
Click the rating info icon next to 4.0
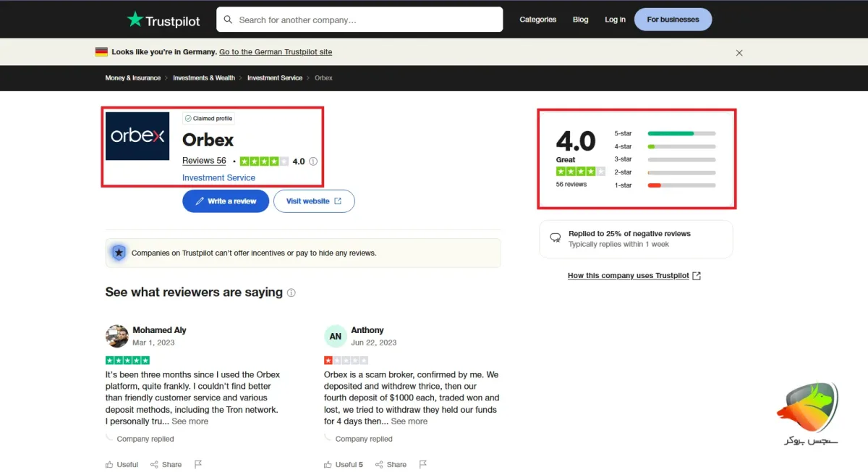click(x=313, y=161)
